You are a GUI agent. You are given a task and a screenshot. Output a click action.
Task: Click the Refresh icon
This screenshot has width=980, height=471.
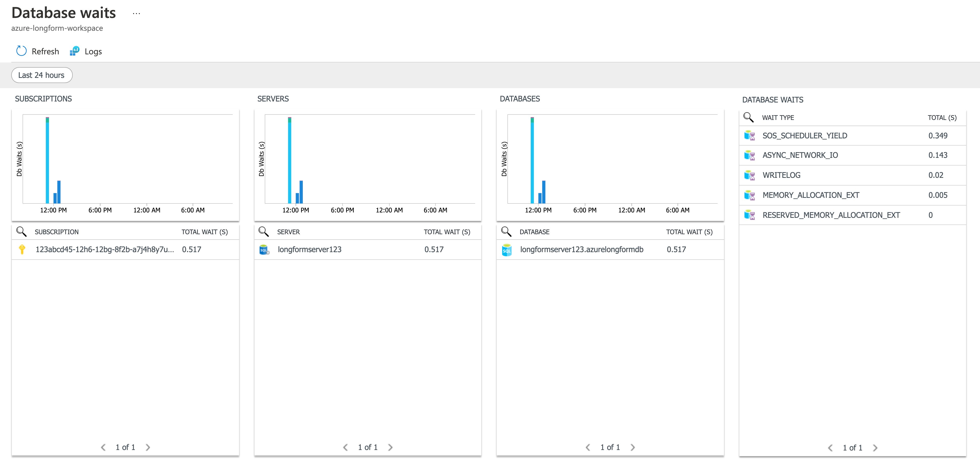coord(21,51)
